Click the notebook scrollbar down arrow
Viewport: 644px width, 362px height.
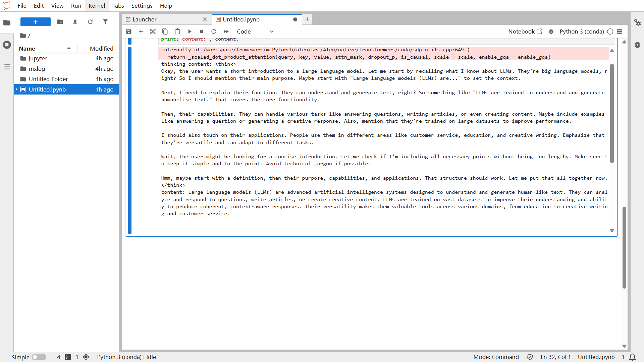tap(624, 346)
